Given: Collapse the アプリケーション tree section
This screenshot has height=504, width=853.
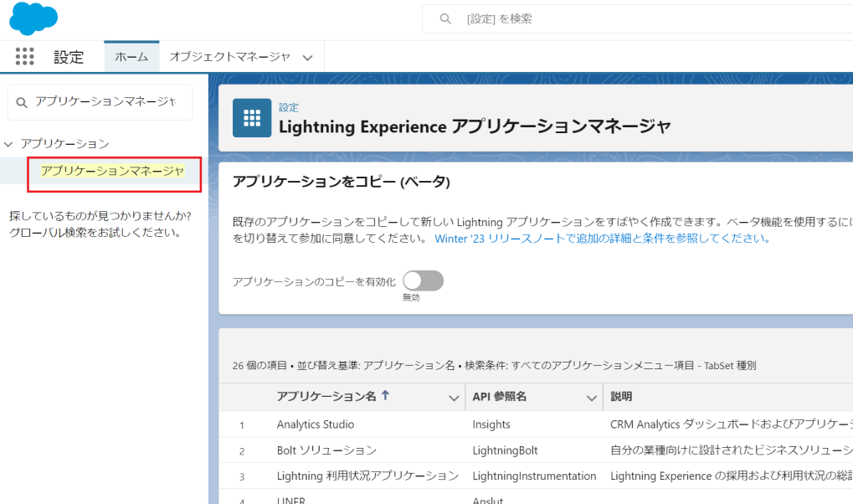Looking at the screenshot, I should click(x=8, y=144).
